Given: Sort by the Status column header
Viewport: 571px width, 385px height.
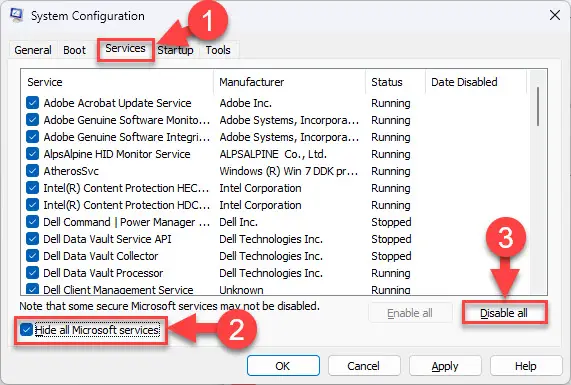Looking at the screenshot, I should (395, 82).
